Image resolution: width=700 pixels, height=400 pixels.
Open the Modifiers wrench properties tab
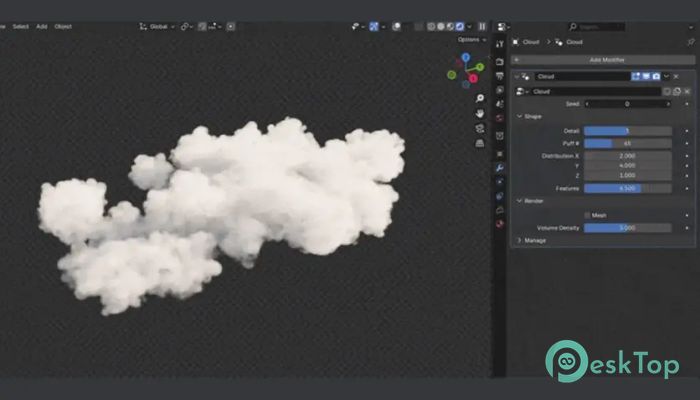pyautogui.click(x=500, y=168)
